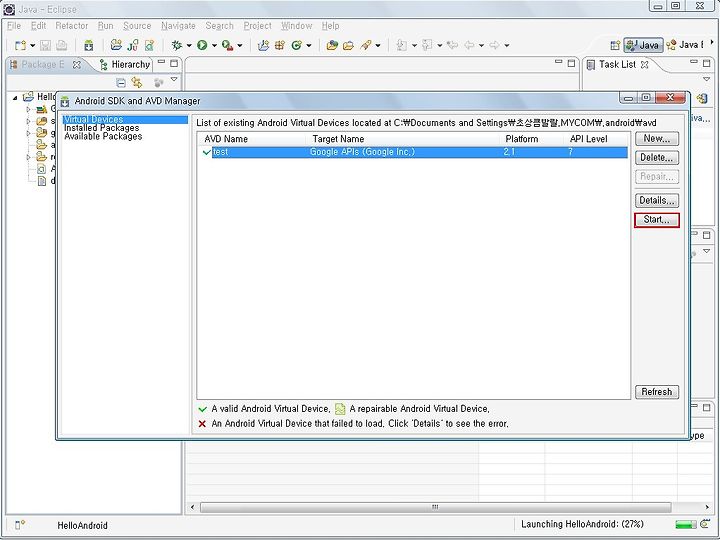Click the Open Type toolbar icon

(x=332, y=45)
